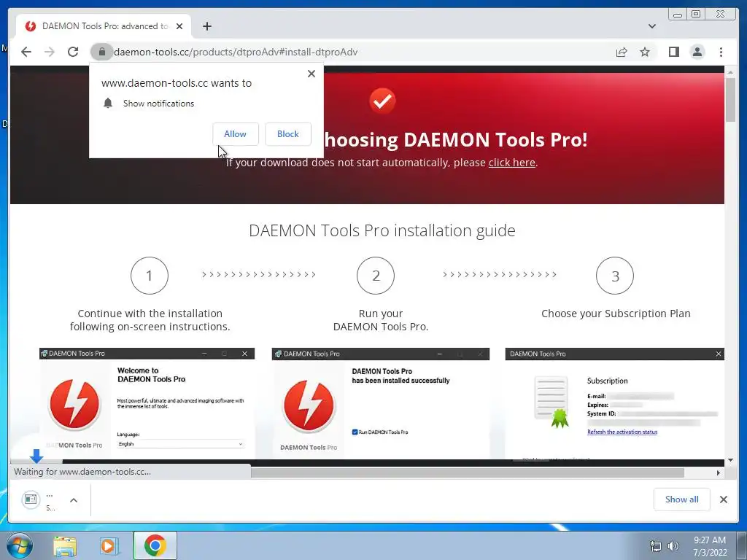Open a new tab with plus icon
747x560 pixels.
click(x=206, y=26)
